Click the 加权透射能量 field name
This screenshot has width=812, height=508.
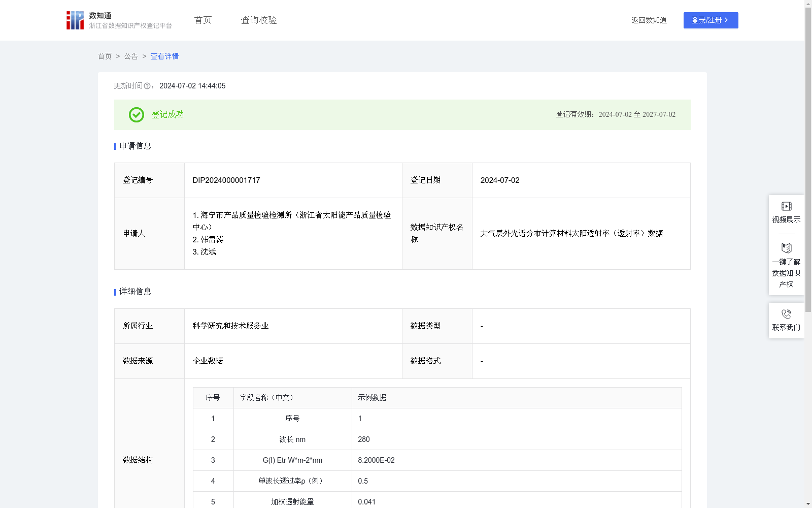(292, 502)
